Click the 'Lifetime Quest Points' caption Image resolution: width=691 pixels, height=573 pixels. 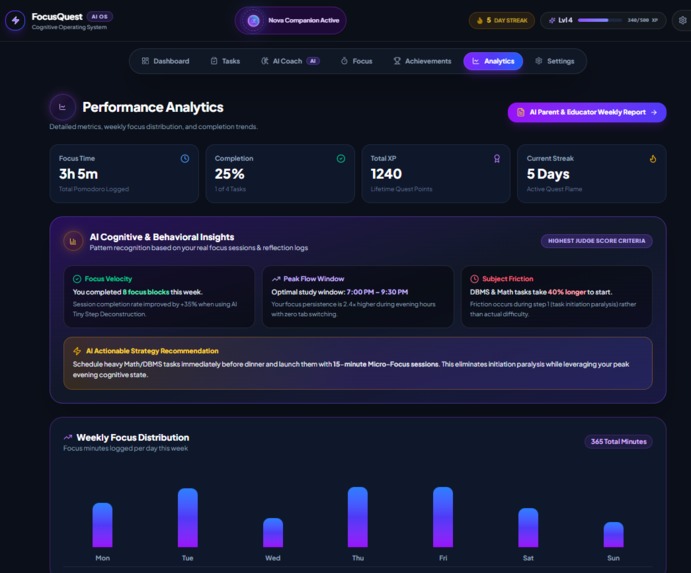point(401,189)
